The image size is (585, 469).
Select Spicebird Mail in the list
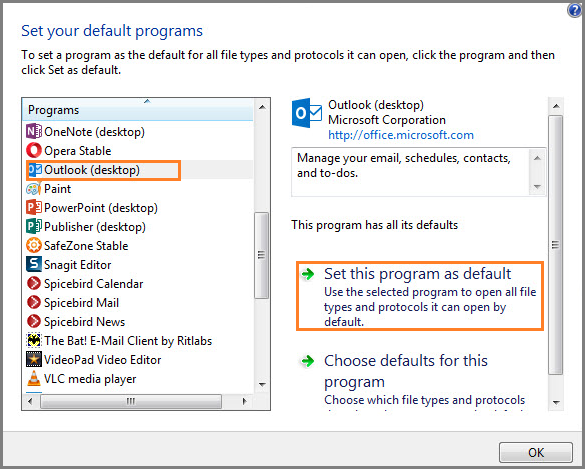[x=81, y=303]
